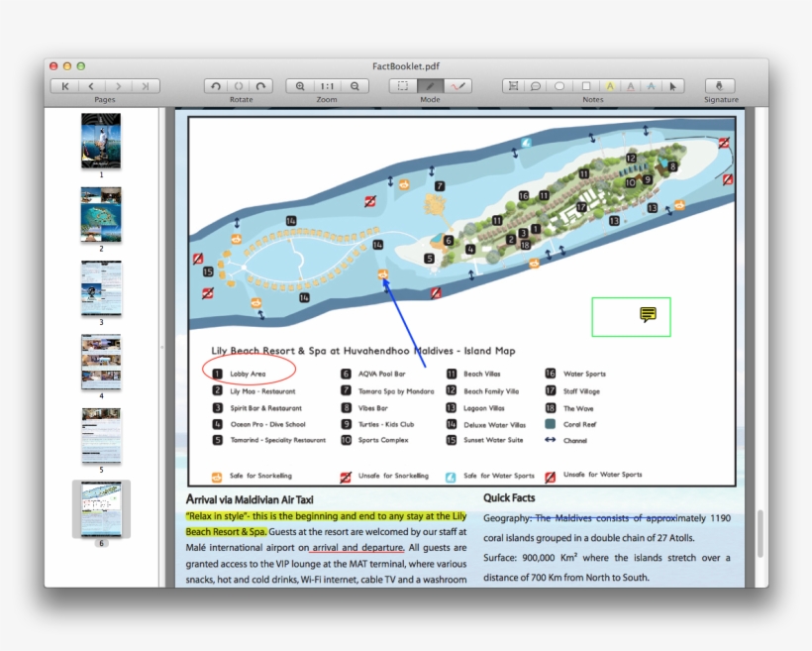The width and height of the screenshot is (812, 651).
Task: Open the speech-bubble note tool
Action: [x=536, y=86]
